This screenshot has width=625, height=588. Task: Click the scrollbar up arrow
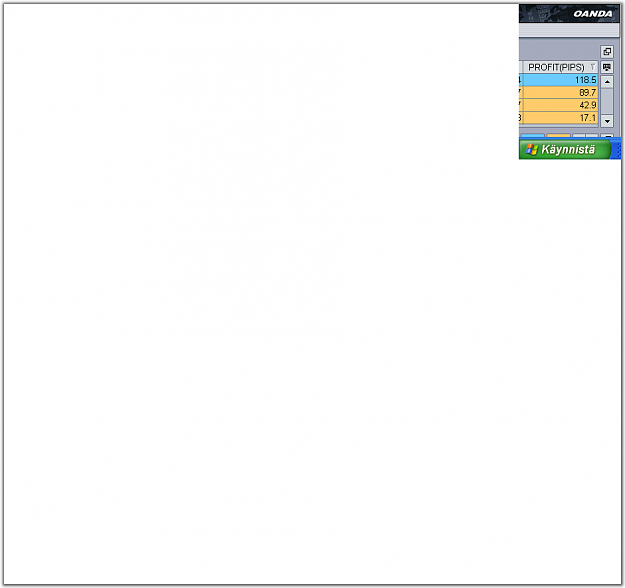tap(607, 82)
